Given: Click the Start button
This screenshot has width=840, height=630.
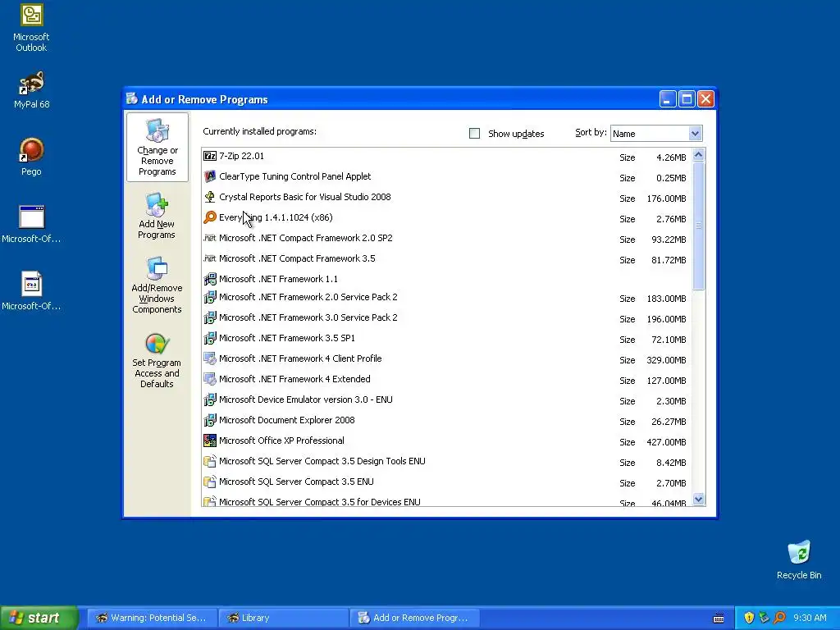Looking at the screenshot, I should [x=39, y=618].
